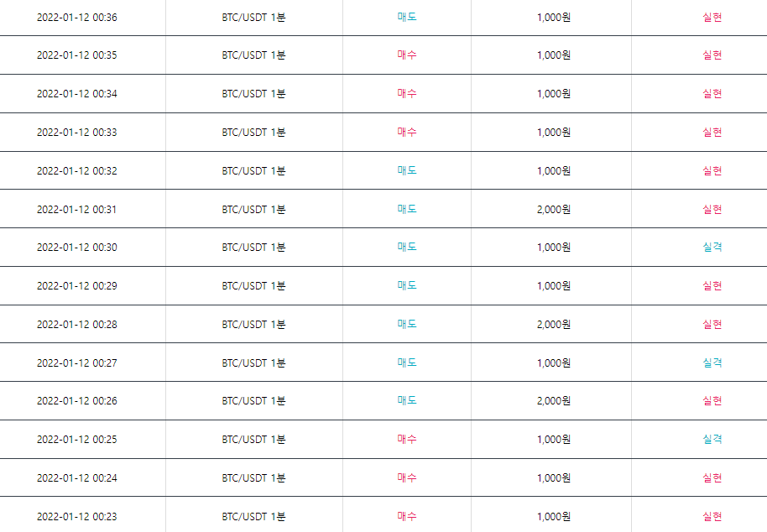Select BTC/USDT 1분 in the 00:34 row
This screenshot has height=532, width=767.
(x=253, y=94)
